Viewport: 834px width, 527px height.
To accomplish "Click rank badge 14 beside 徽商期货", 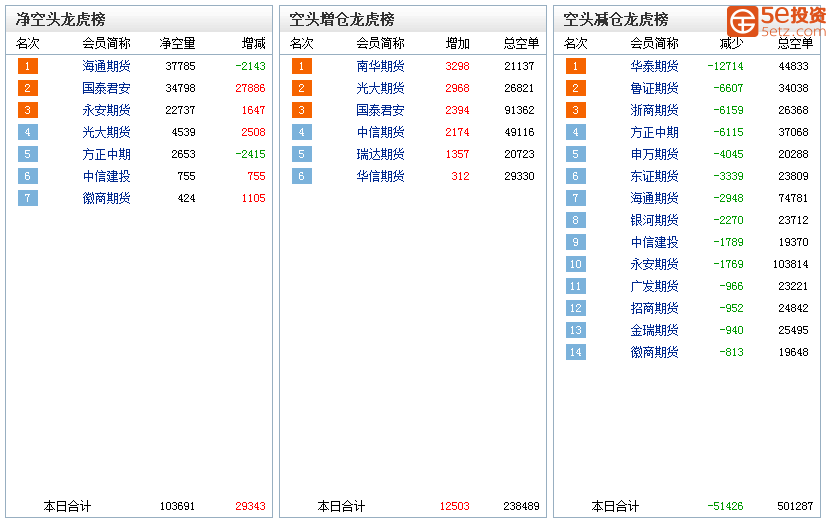I will tap(576, 352).
